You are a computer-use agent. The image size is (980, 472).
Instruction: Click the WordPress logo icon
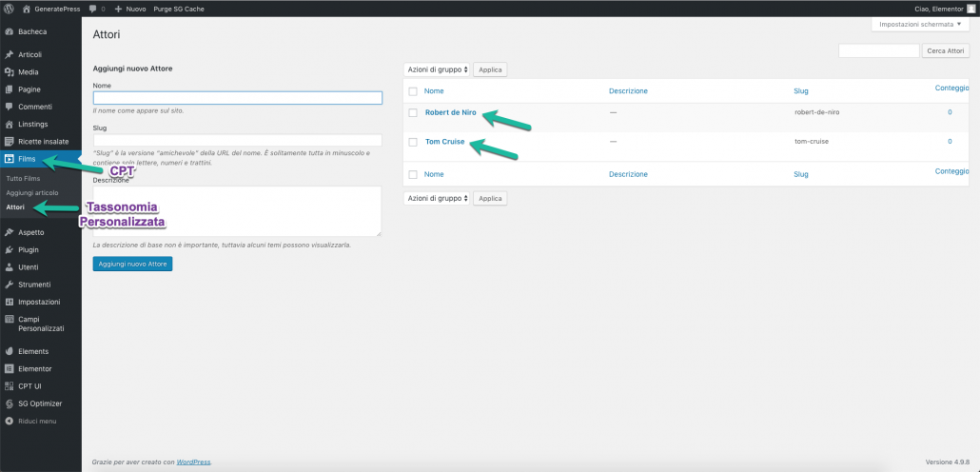[x=8, y=8]
